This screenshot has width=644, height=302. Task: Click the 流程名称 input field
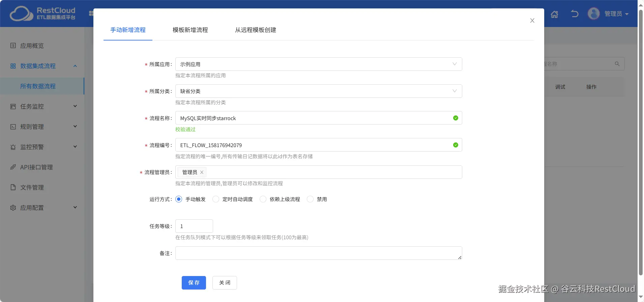coord(319,118)
